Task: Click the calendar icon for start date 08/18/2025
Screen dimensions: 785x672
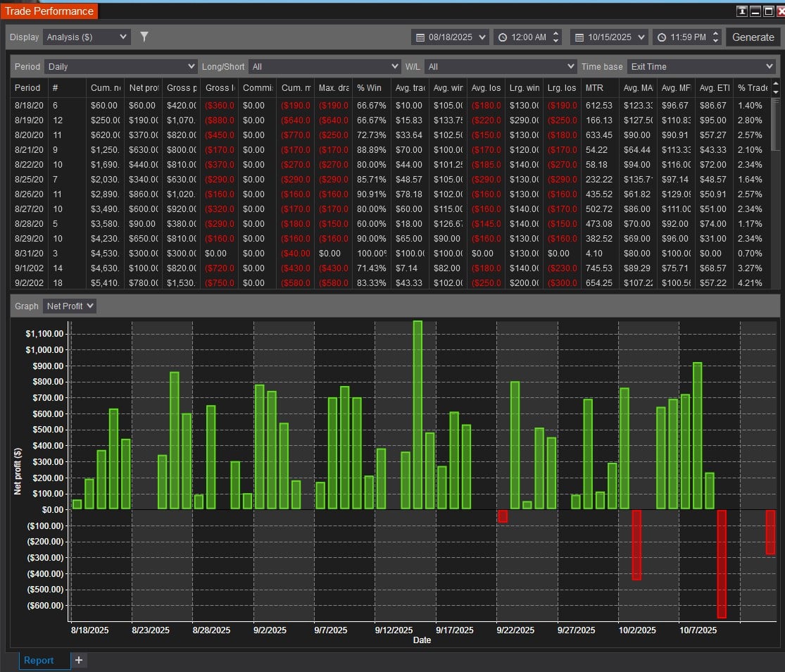Action: point(420,37)
